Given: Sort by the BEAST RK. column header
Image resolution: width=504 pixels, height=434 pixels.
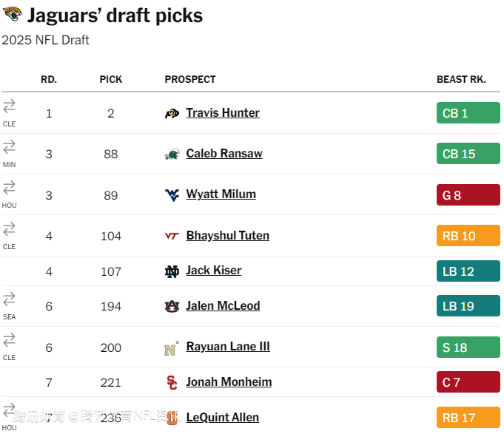Looking at the screenshot, I should pos(460,79).
